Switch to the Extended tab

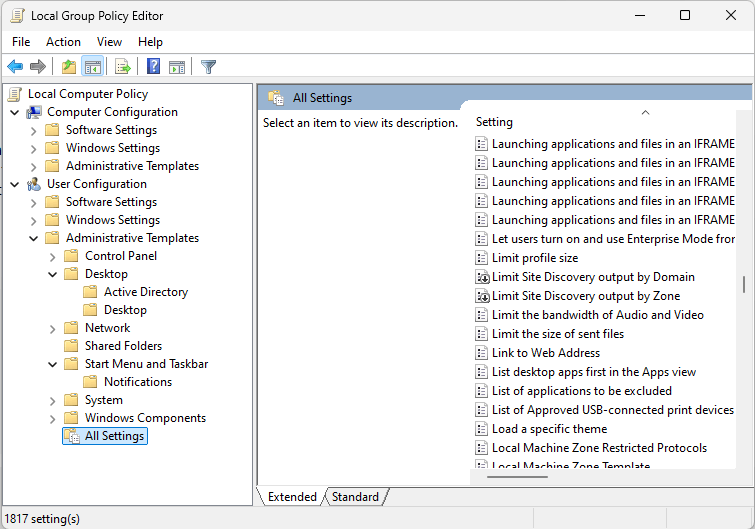(292, 497)
